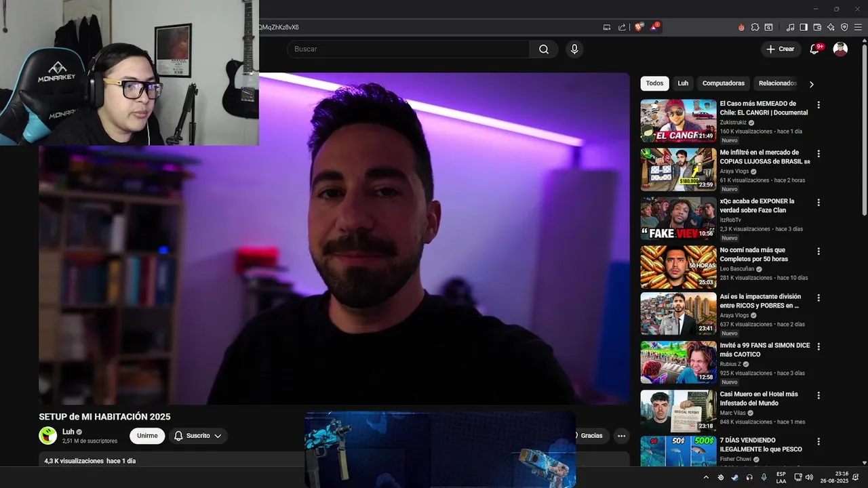Open Me infiltré en el mercado video title
Viewport: 868px width, 488px height.
pos(765,157)
